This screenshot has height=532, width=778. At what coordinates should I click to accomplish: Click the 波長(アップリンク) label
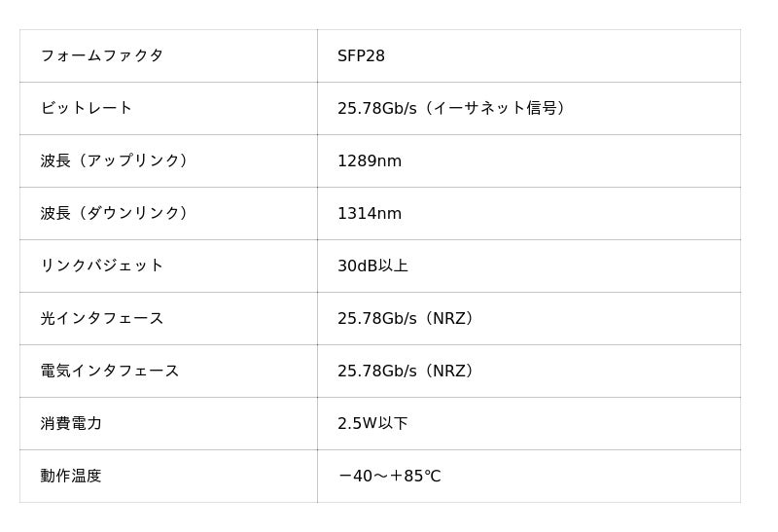tap(116, 161)
